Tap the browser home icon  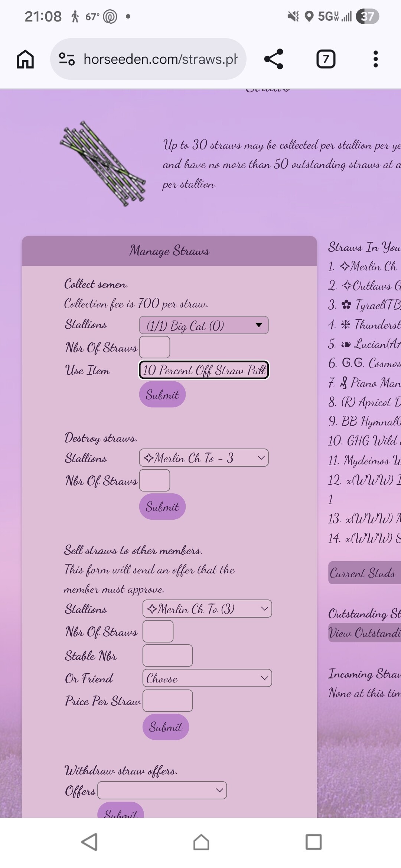[x=25, y=59]
